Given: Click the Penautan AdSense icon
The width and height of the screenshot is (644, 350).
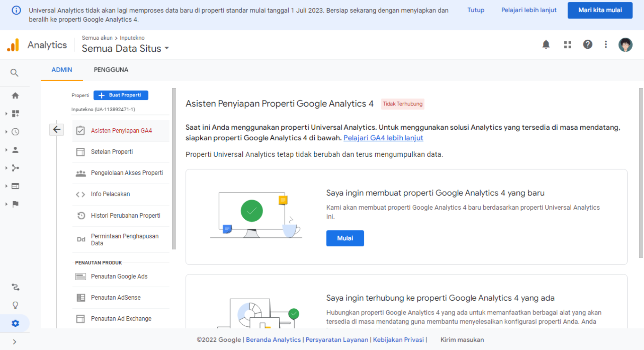Looking at the screenshot, I should (81, 298).
